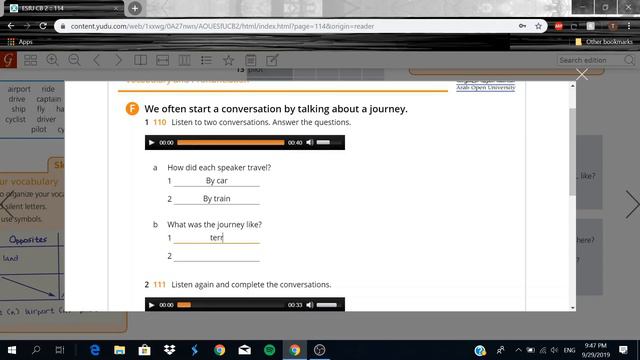Mute the first audio player

[310, 142]
